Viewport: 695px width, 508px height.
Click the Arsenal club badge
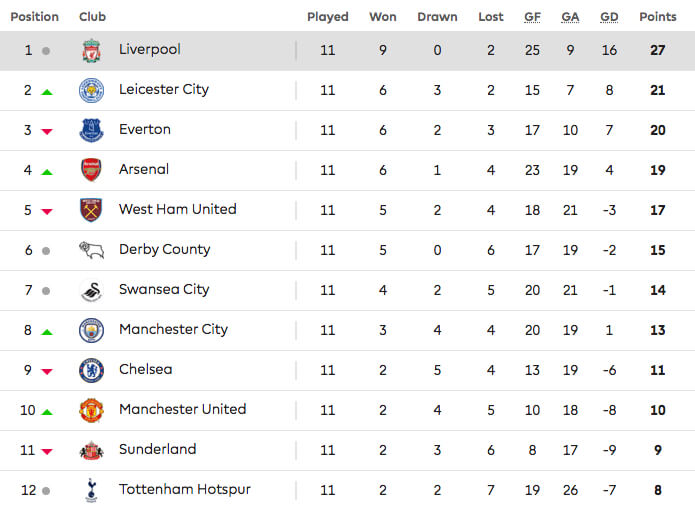pyautogui.click(x=91, y=170)
